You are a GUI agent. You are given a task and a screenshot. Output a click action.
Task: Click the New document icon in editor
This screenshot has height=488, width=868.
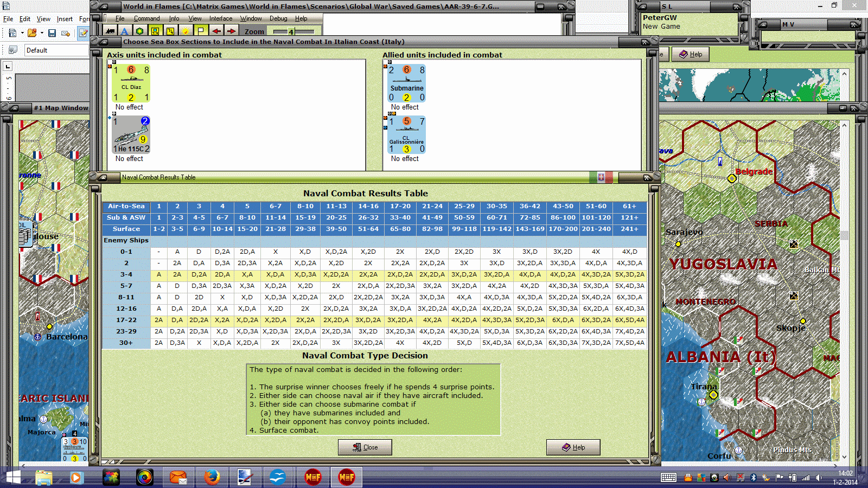[12, 33]
